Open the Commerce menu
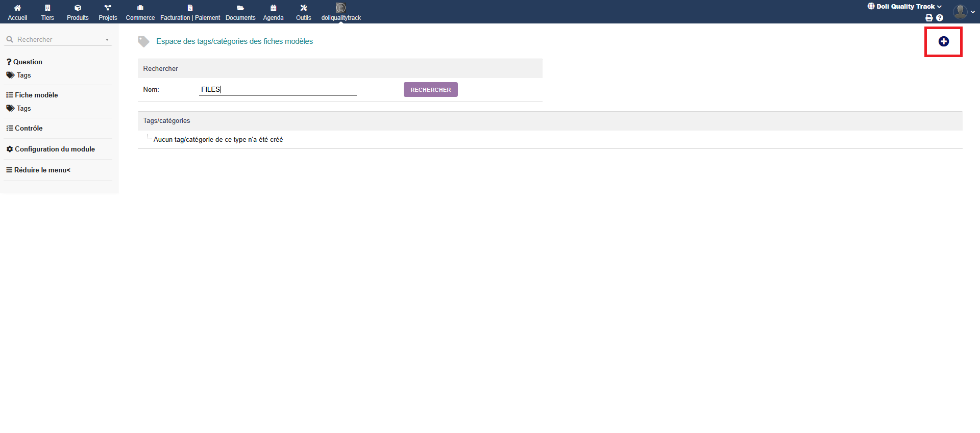 (140, 12)
